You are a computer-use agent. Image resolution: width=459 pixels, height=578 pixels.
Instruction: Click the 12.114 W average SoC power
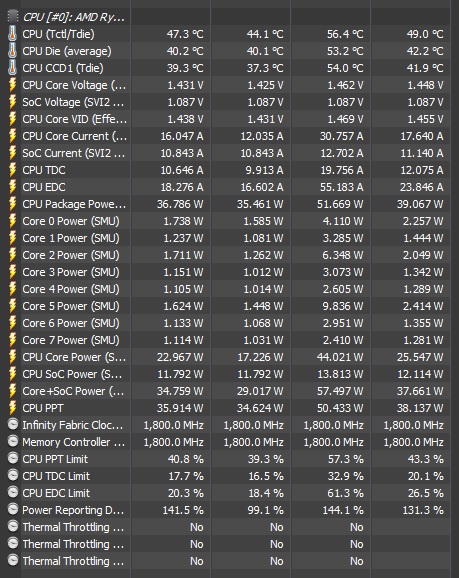420,374
